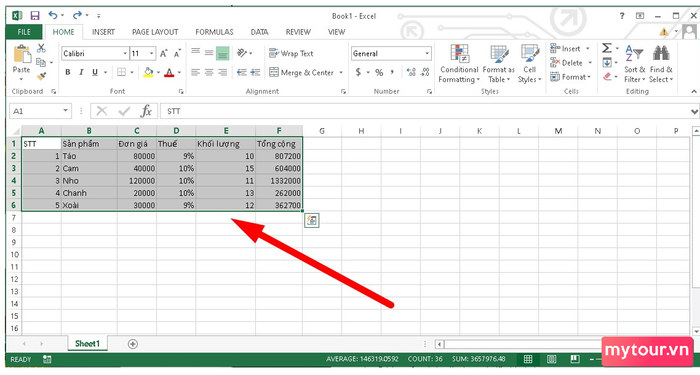This screenshot has height=375, width=700.
Task: Click the Wrap Text button
Action: (x=291, y=54)
